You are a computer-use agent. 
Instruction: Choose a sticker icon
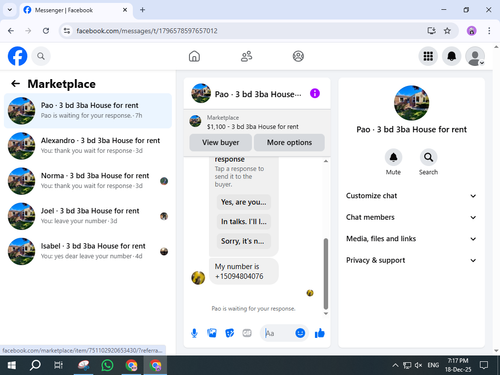[x=230, y=333]
